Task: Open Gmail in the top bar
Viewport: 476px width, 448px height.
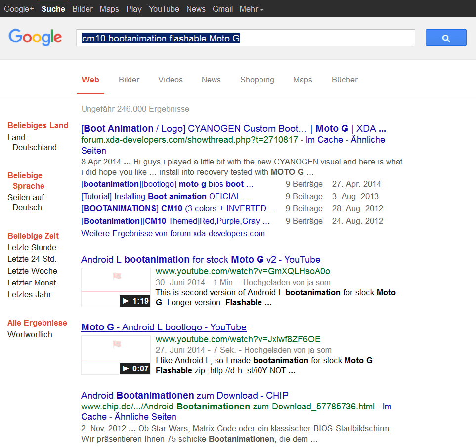Action: pos(222,9)
